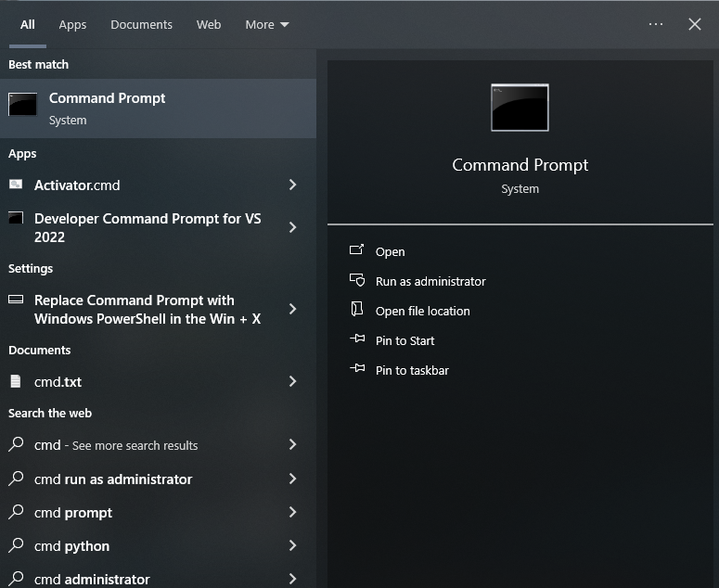Click the Open file location folder icon

tap(357, 311)
